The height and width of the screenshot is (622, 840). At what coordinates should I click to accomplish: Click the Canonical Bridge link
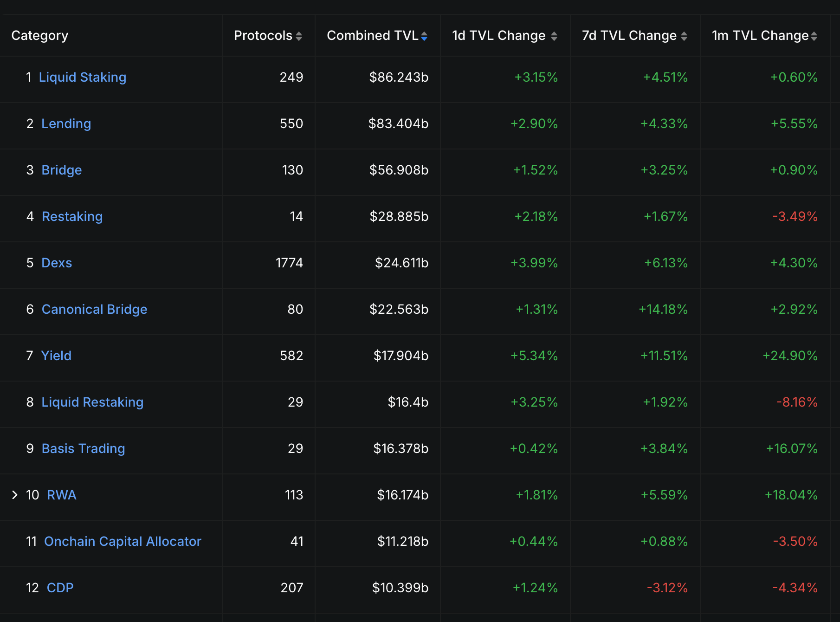pos(94,309)
